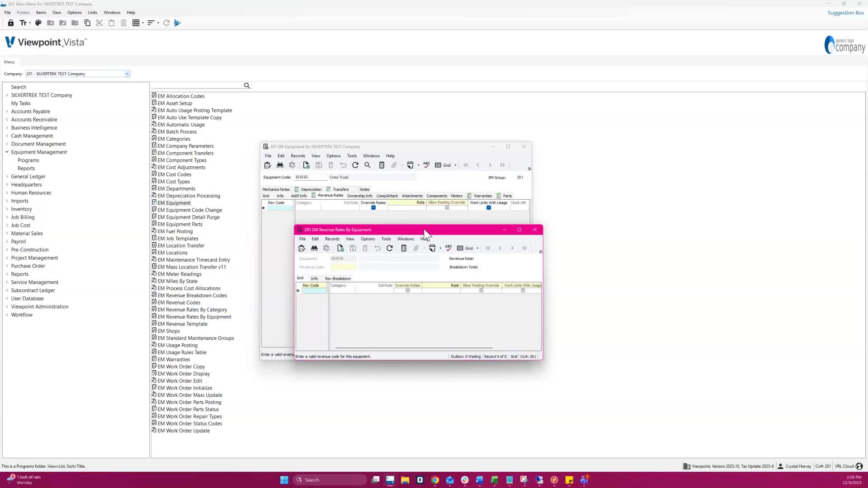Click refresh icon in Revenue Rates toolbar

pyautogui.click(x=390, y=248)
